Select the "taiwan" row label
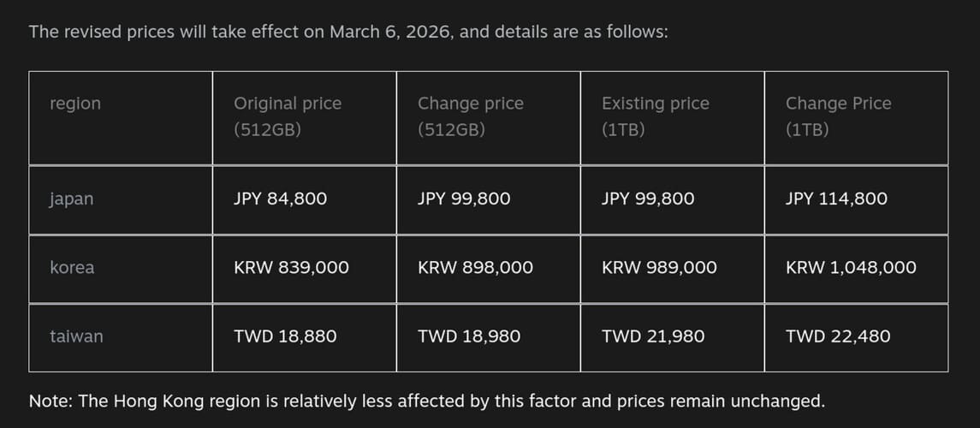Viewport: 980px width, 428px height. click(x=76, y=336)
